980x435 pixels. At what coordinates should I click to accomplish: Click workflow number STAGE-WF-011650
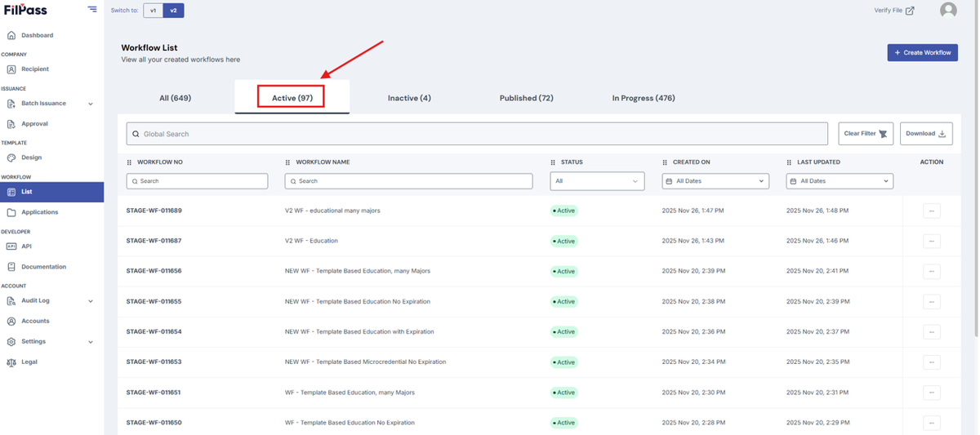point(154,423)
